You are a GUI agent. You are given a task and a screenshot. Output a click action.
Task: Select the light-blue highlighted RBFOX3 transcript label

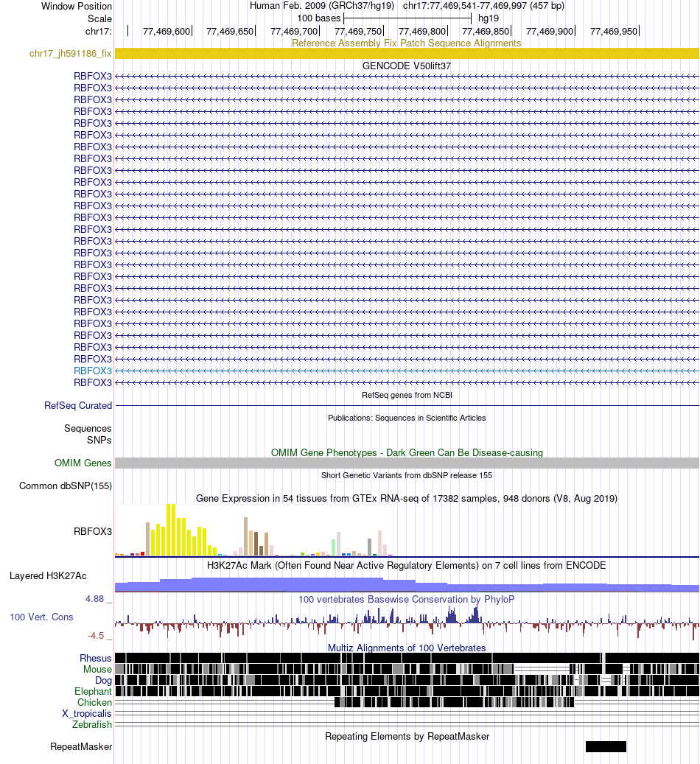pos(93,371)
